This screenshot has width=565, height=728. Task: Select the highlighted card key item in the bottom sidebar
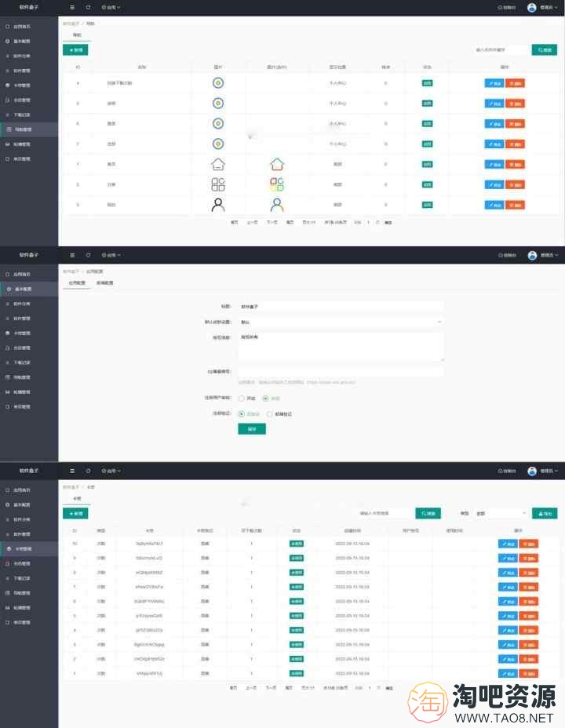[x=29, y=549]
